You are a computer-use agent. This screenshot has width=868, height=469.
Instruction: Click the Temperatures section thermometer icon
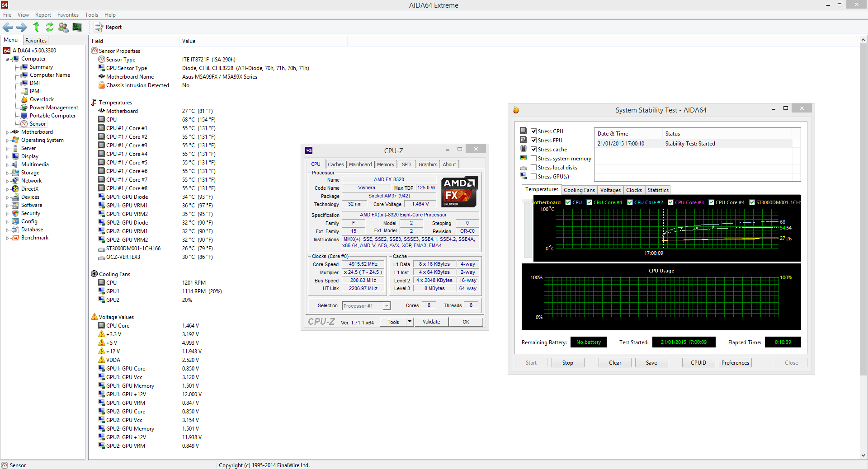pyautogui.click(x=94, y=103)
